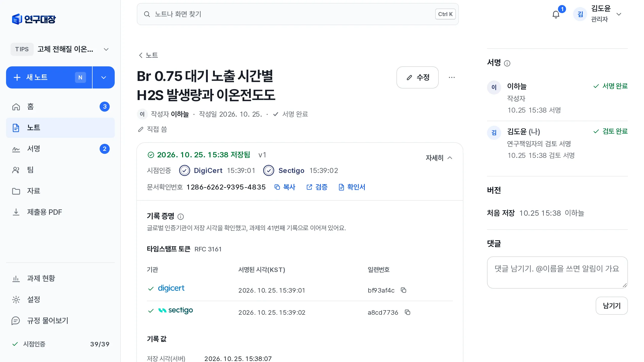Click 복사 to copy document number
The width and height of the screenshot is (644, 362).
point(285,187)
